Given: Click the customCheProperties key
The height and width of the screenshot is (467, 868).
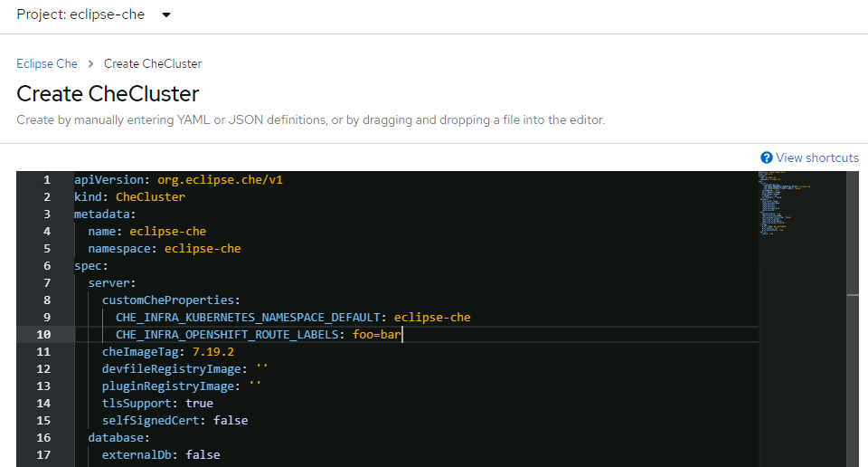Looking at the screenshot, I should click(x=168, y=300).
